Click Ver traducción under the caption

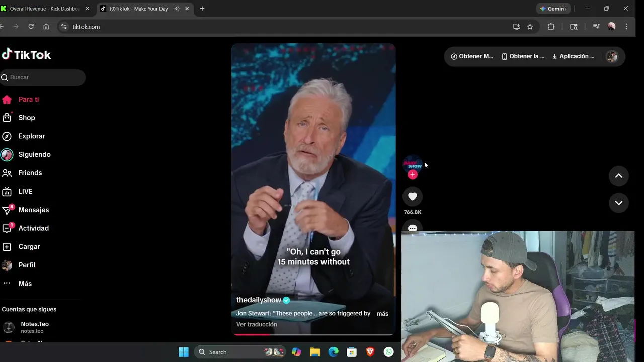[x=257, y=325]
